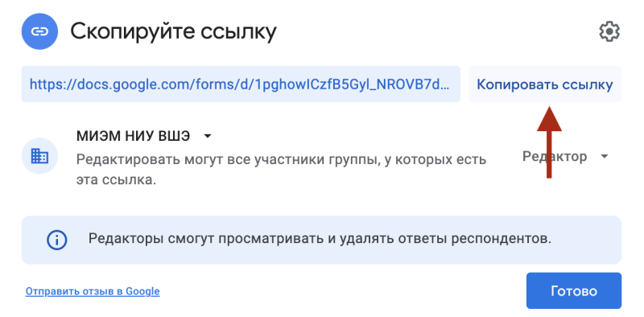Select the docs.google.com forms URL field

[x=241, y=84]
